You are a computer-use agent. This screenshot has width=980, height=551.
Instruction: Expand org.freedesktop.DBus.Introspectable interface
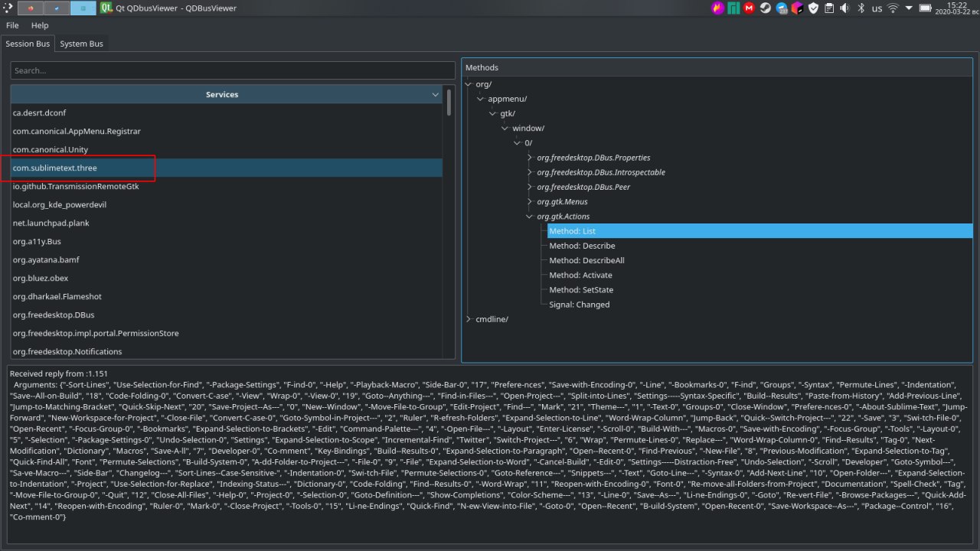coord(530,172)
